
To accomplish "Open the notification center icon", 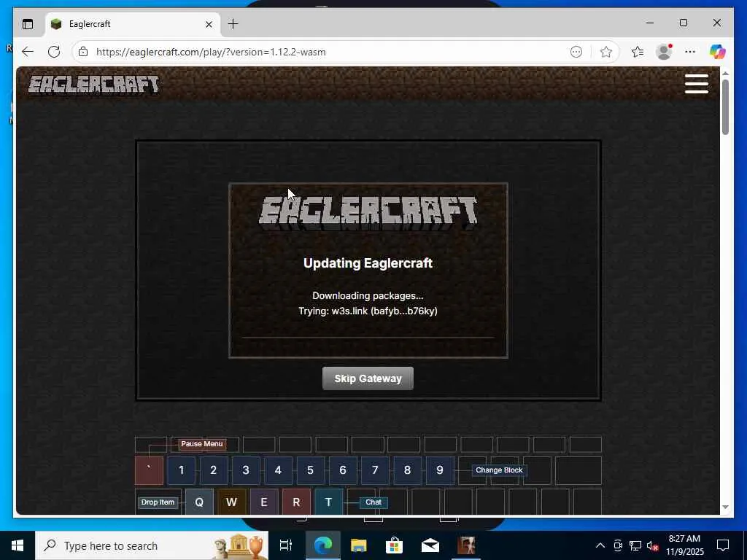I will click(723, 545).
